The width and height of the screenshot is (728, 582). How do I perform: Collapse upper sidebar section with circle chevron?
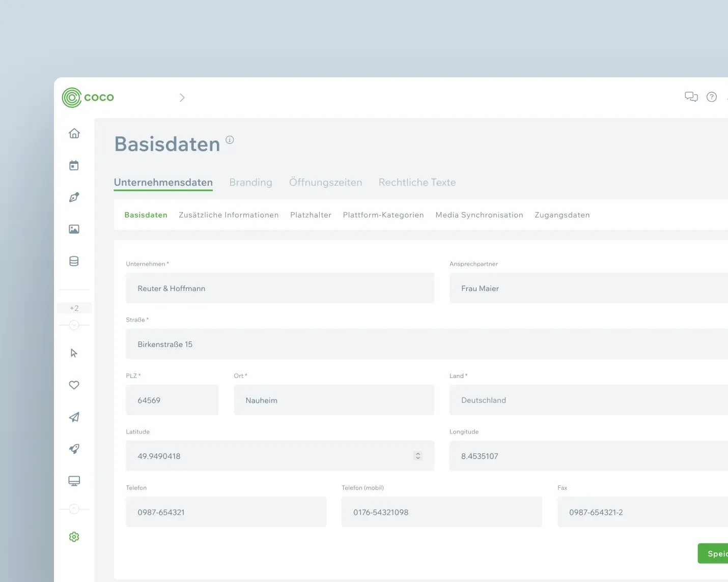[74, 325]
